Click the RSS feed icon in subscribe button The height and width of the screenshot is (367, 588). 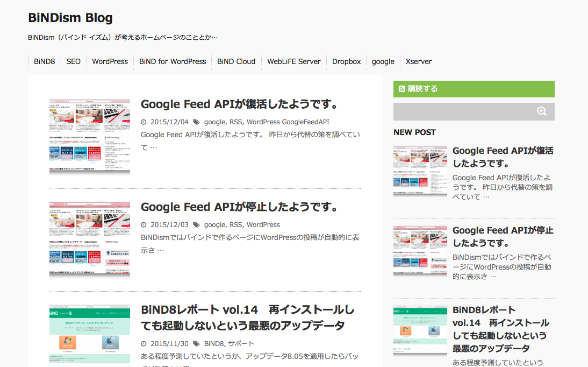pyautogui.click(x=401, y=89)
